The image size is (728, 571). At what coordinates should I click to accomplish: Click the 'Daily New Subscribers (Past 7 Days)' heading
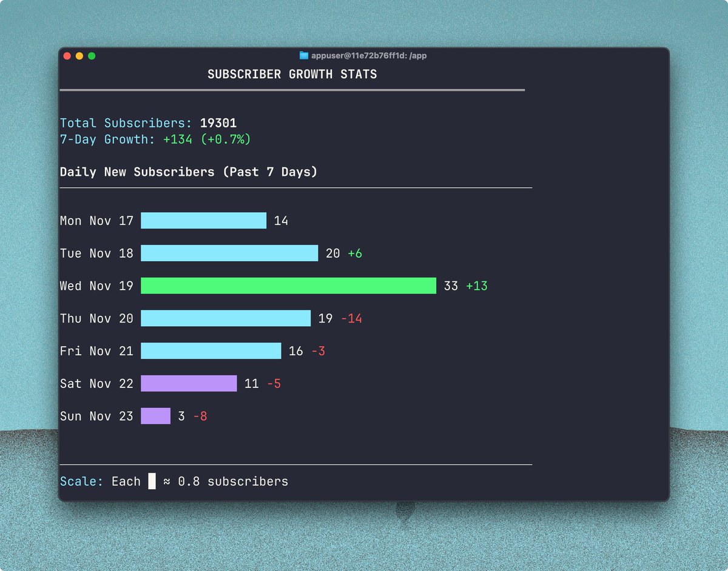(189, 172)
